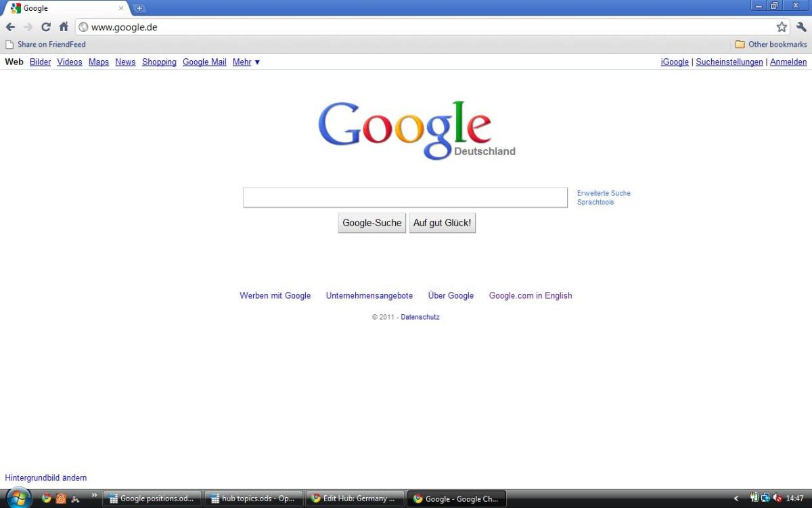
Task: Bookmark this page with the star icon
Action: (782, 27)
